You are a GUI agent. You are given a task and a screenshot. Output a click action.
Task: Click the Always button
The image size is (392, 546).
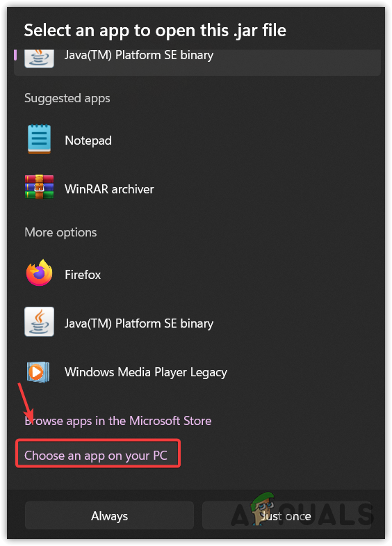(x=109, y=515)
